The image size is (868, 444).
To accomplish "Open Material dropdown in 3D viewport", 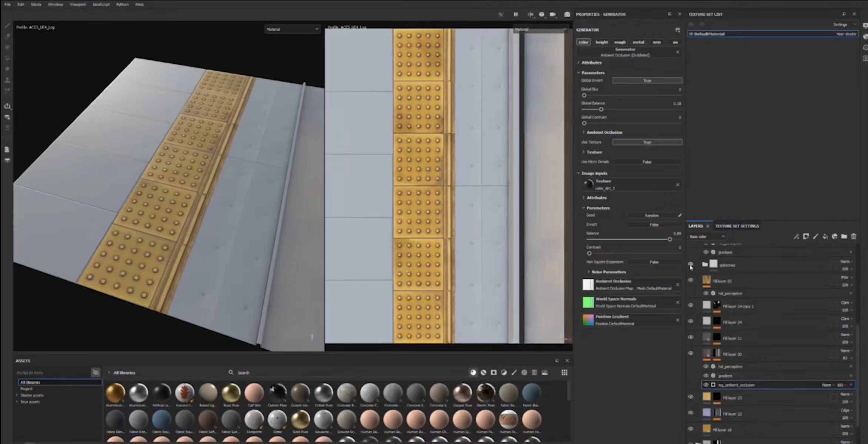I will click(x=292, y=29).
